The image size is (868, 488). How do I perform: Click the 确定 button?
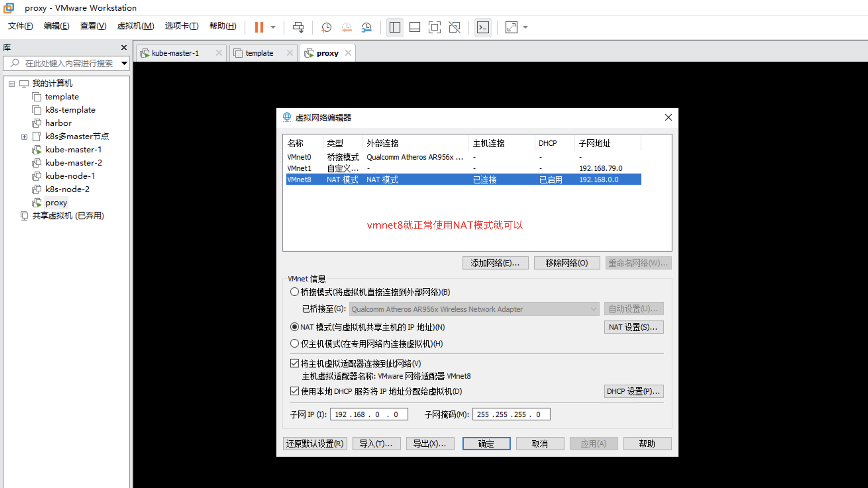[x=486, y=444]
